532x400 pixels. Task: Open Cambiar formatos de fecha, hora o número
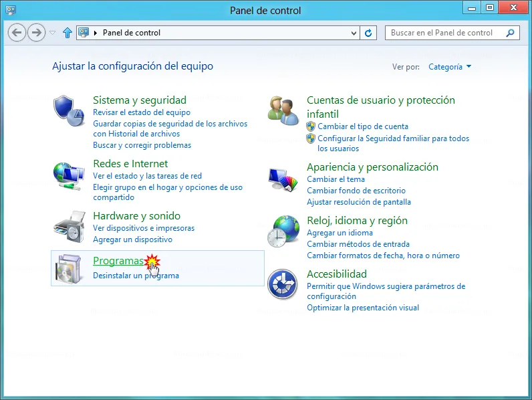383,256
